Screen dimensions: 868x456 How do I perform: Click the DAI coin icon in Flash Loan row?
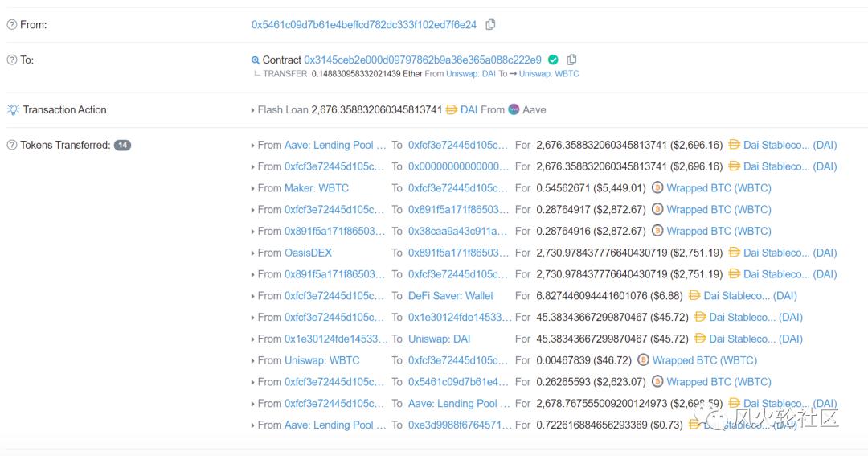tap(451, 110)
